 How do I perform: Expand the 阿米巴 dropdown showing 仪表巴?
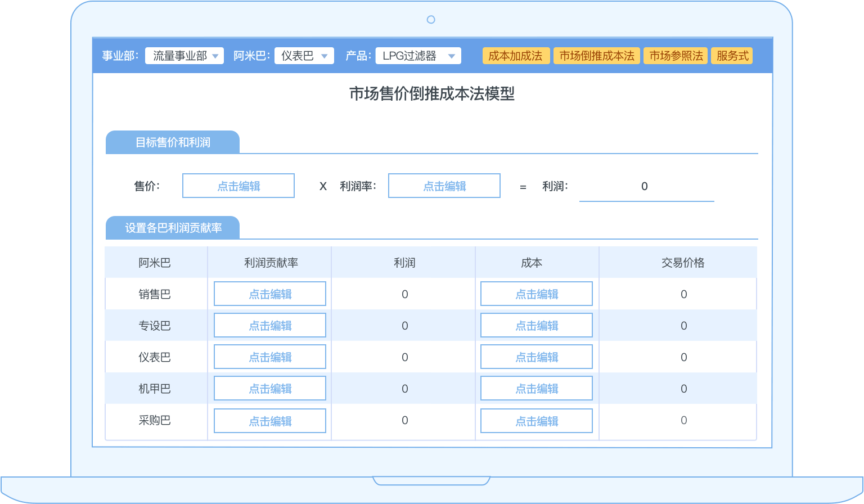(304, 56)
